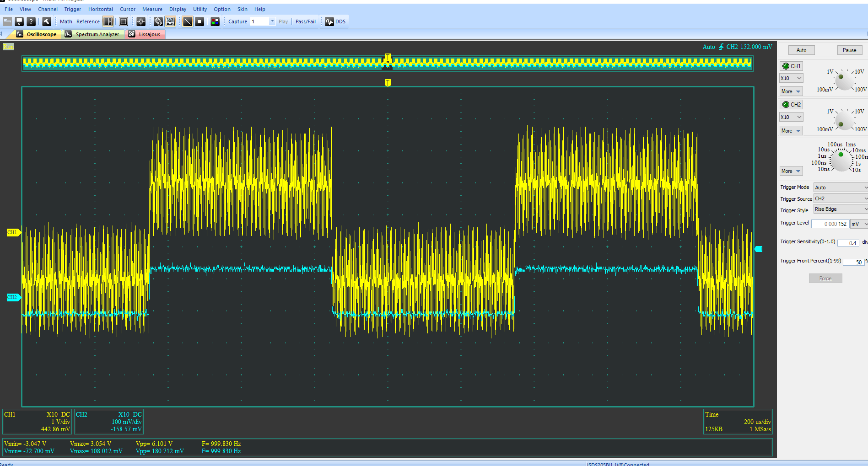Viewport: 868px width, 466px height.
Task: Open the DDS waveform generator icon
Action: click(329, 21)
